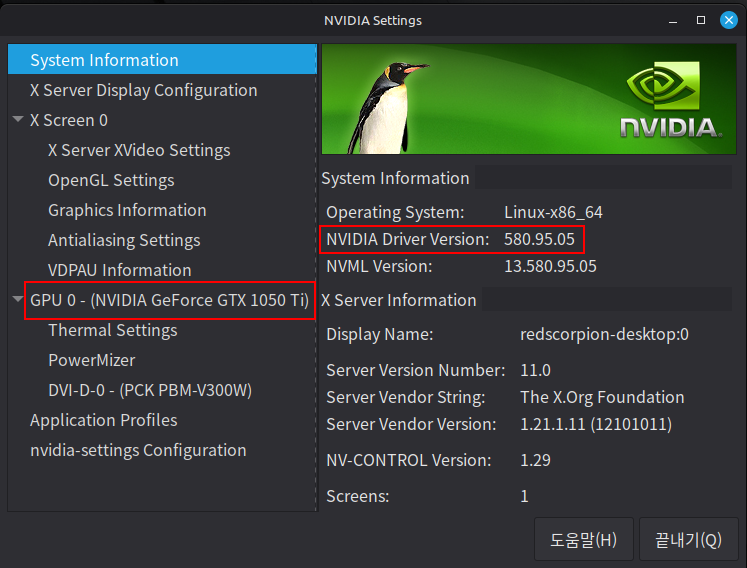Click the Server Version Number label

click(x=415, y=370)
